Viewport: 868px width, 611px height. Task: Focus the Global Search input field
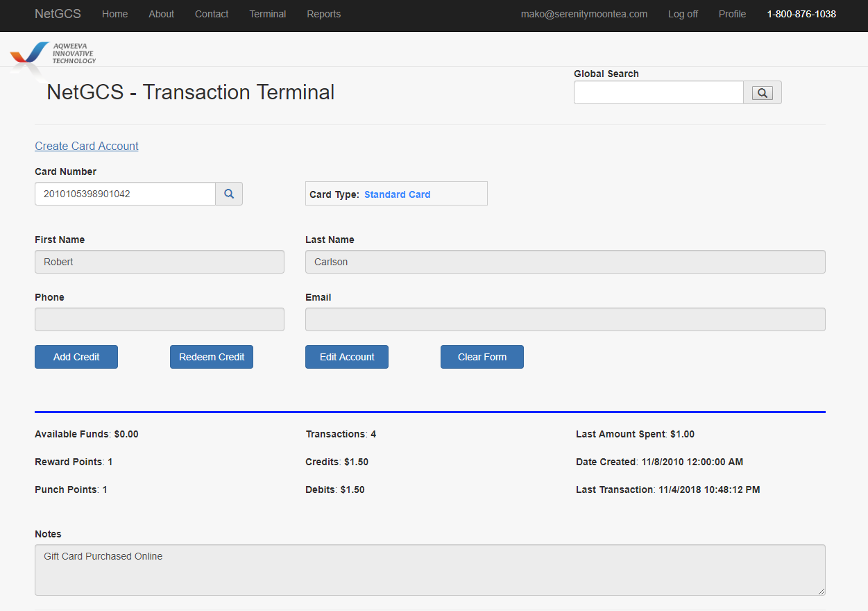(658, 93)
